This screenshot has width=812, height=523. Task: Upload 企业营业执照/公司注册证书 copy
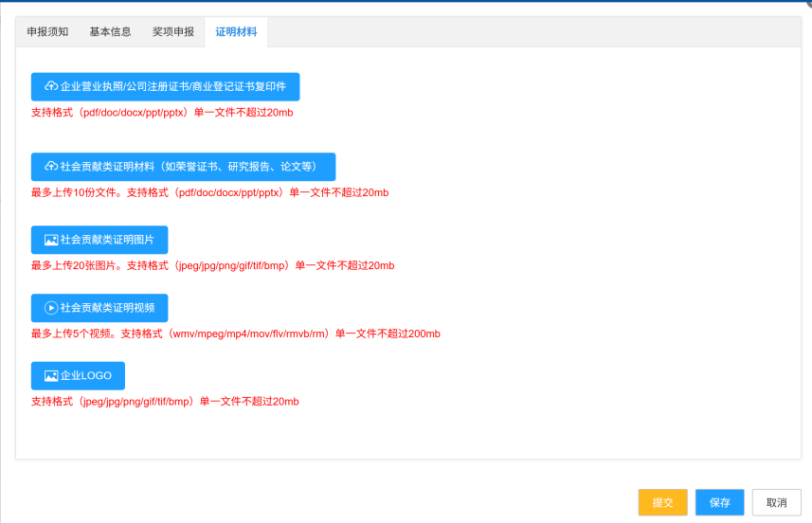click(x=165, y=86)
